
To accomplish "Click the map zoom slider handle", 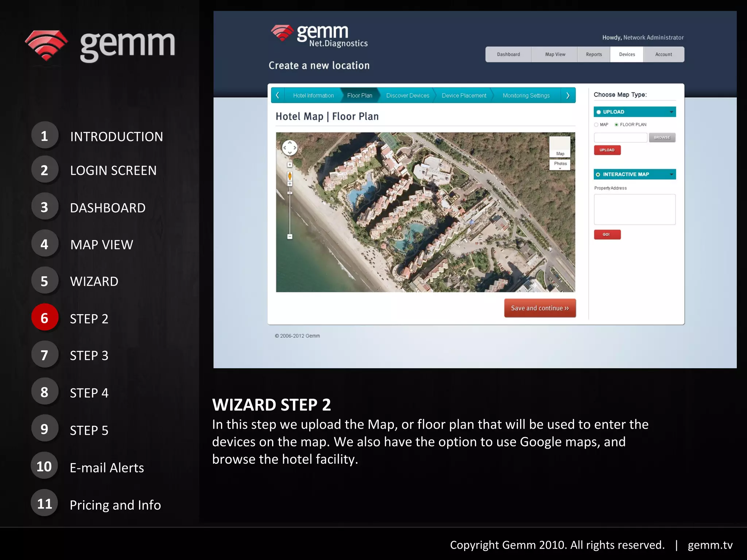I will click(290, 192).
